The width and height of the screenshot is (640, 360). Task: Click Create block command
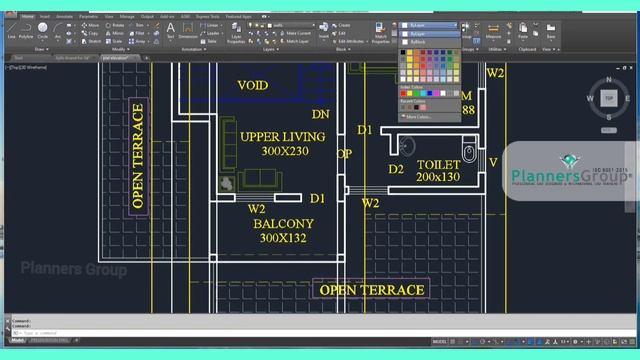click(341, 25)
